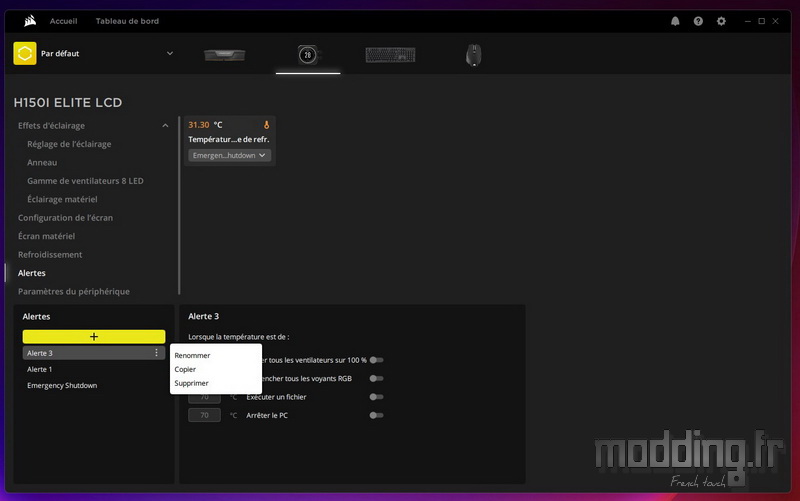Choose Copier in context menu
Screen dimensions: 800x501
(x=185, y=369)
